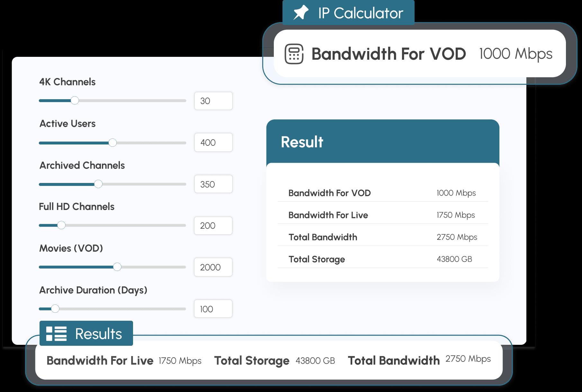Focus the 4K Channels value field
This screenshot has height=392, width=582.
coord(213,101)
